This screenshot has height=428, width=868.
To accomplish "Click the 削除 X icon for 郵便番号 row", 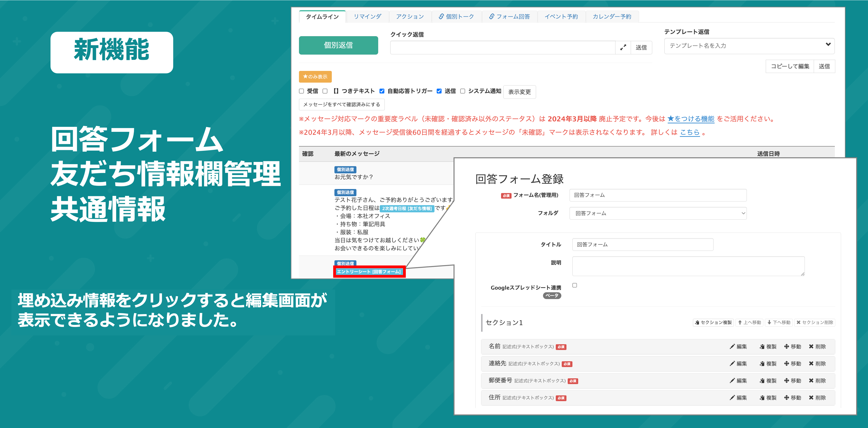I will [x=811, y=381].
